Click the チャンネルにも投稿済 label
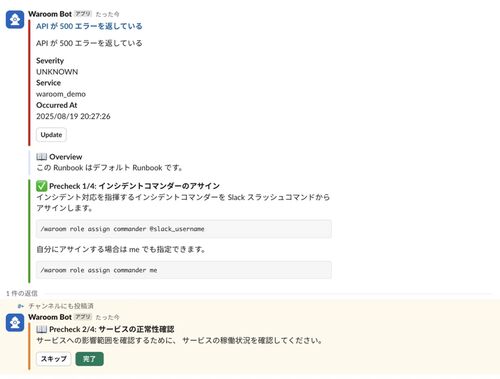 [61, 306]
